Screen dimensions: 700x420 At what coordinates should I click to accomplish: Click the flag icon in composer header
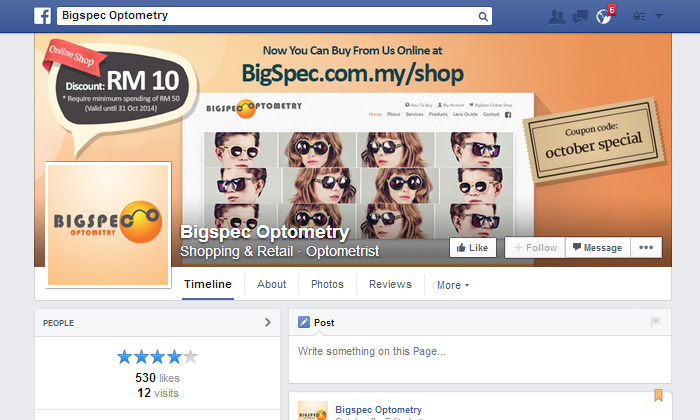[655, 322]
